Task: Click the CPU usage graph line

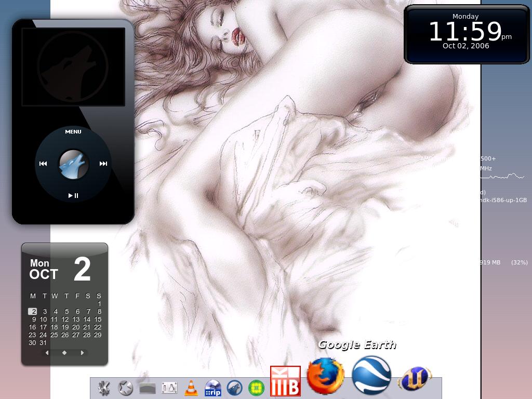Action: [502, 176]
